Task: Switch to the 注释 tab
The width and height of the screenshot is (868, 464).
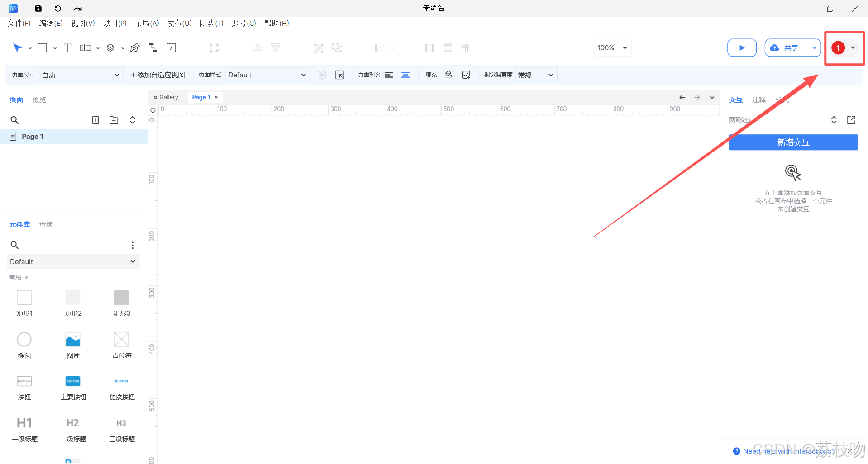Action: coord(759,100)
